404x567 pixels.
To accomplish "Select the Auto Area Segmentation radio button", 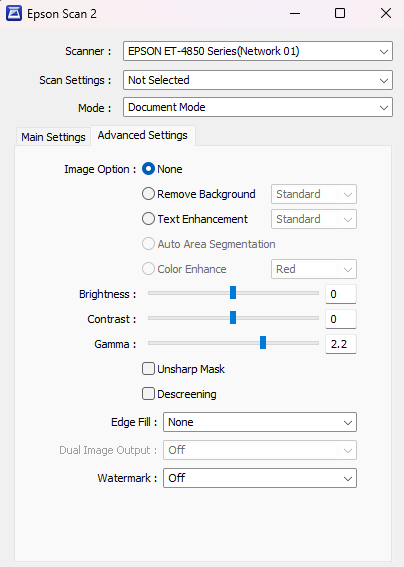I will 148,244.
